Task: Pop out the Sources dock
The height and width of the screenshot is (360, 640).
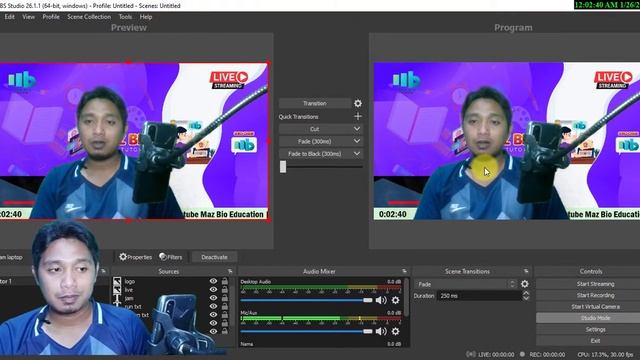Action: pyautogui.click(x=230, y=271)
